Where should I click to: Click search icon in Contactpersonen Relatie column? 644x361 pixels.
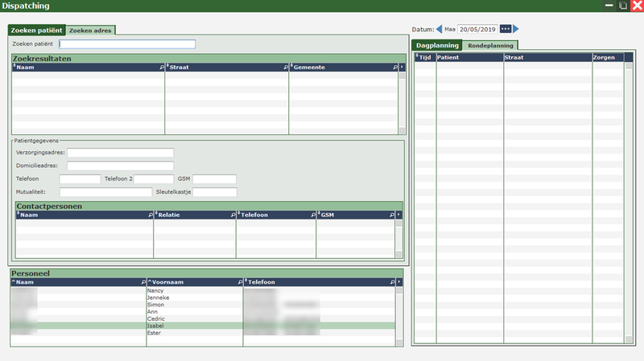[232, 215]
